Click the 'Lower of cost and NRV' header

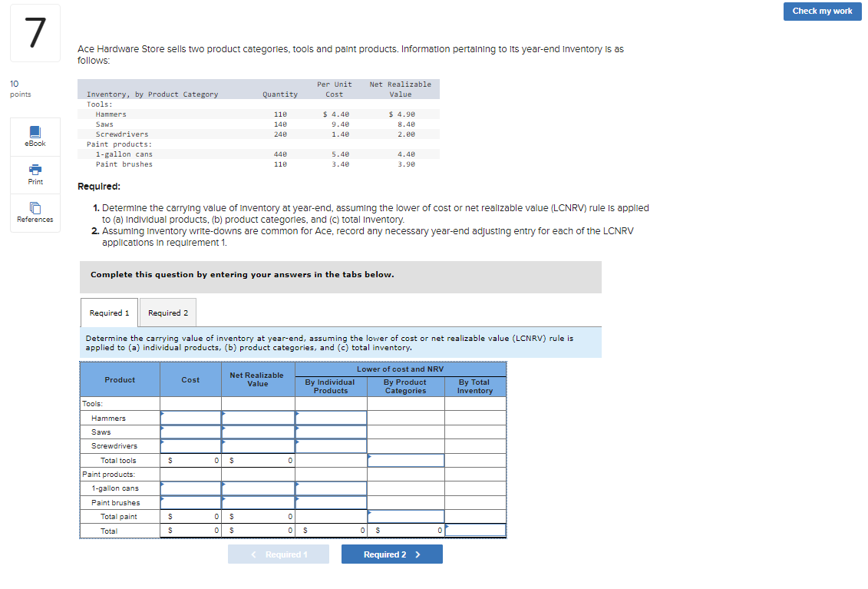coord(401,369)
